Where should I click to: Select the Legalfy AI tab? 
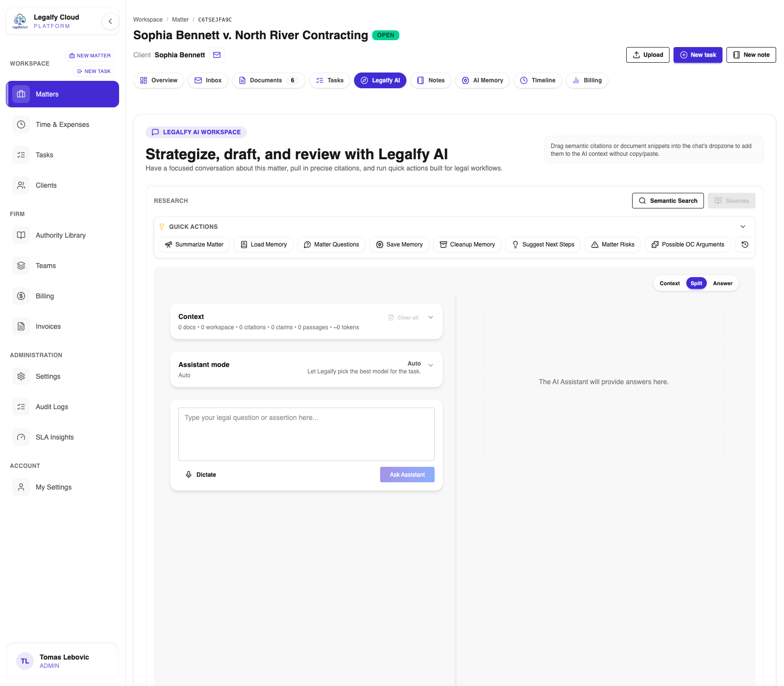click(380, 80)
